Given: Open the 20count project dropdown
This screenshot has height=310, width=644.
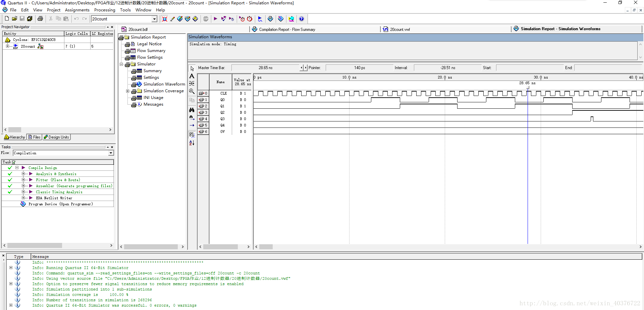Looking at the screenshot, I should tap(154, 19).
